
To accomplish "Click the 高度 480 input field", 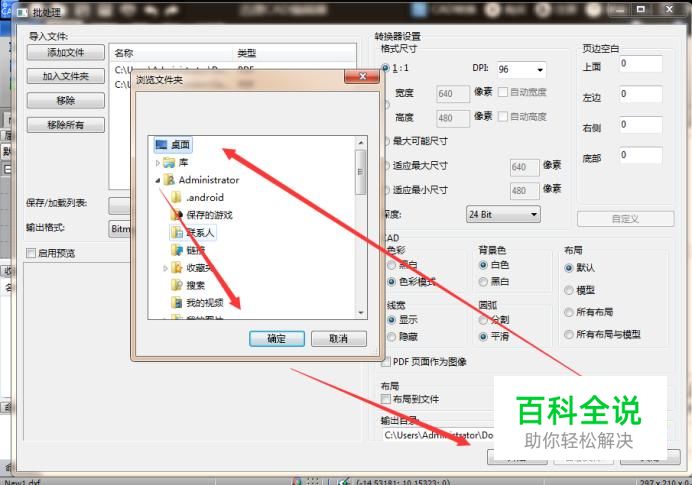I will click(x=453, y=118).
